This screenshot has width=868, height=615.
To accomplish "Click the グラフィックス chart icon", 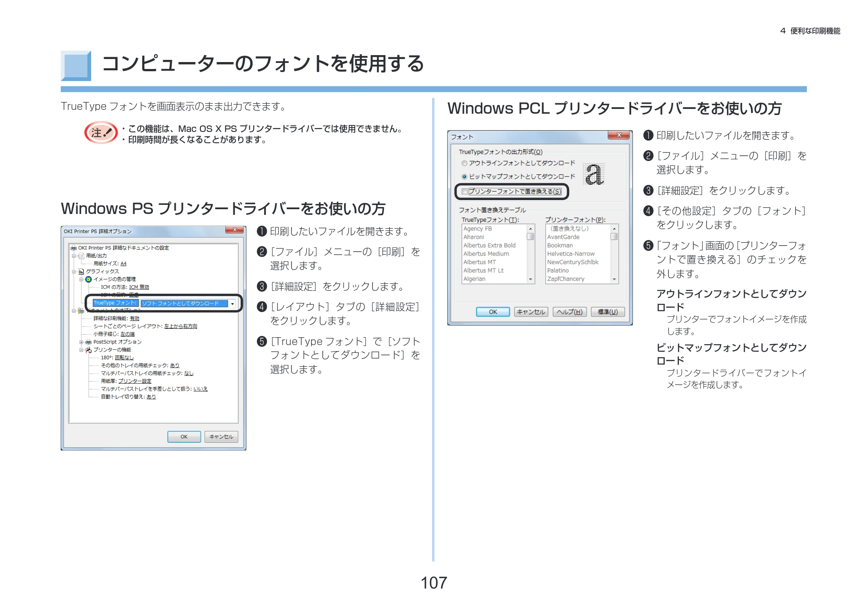I will pyautogui.click(x=81, y=272).
